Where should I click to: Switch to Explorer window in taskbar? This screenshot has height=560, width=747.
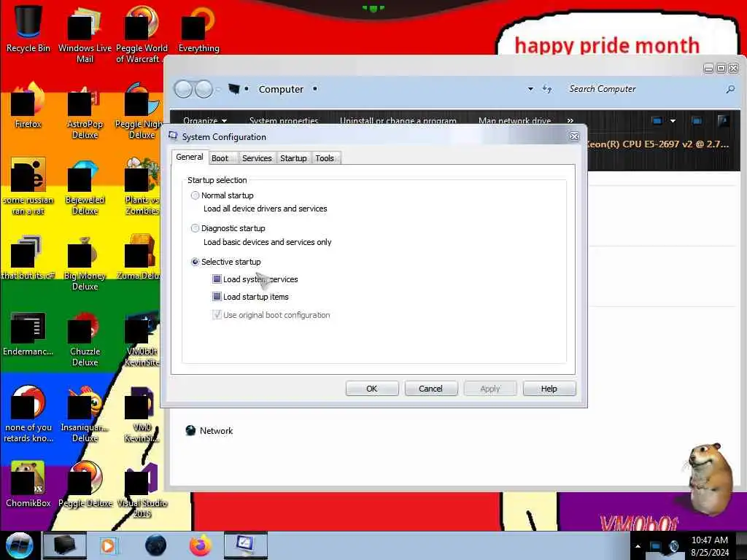tap(65, 545)
